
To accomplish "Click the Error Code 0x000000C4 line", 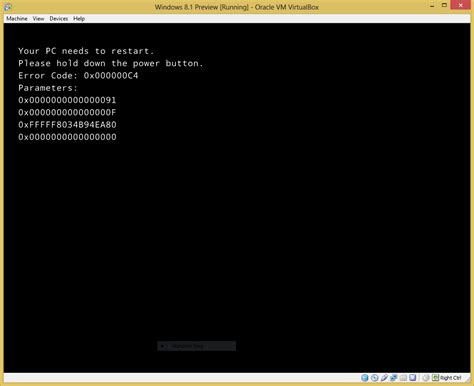I will 78,76.
